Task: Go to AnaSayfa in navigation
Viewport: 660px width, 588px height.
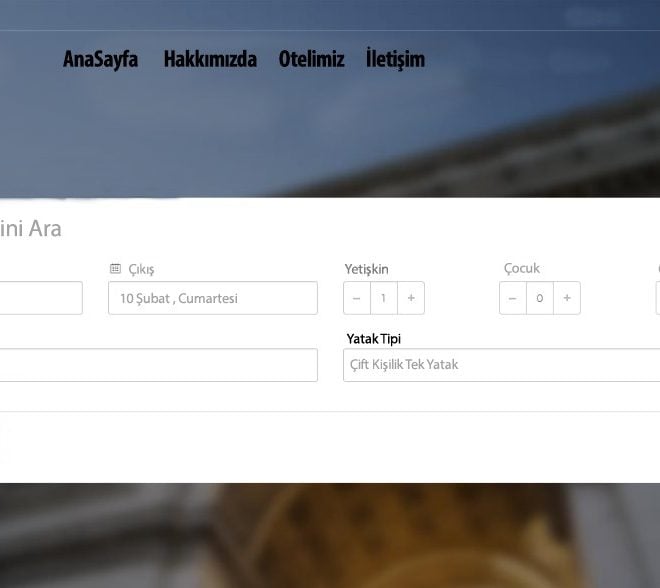Action: (100, 59)
